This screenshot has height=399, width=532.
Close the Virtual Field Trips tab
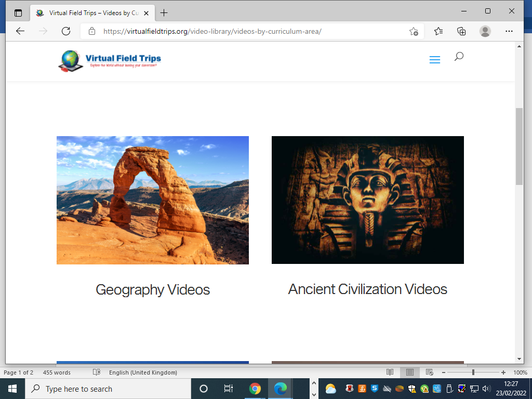point(148,12)
